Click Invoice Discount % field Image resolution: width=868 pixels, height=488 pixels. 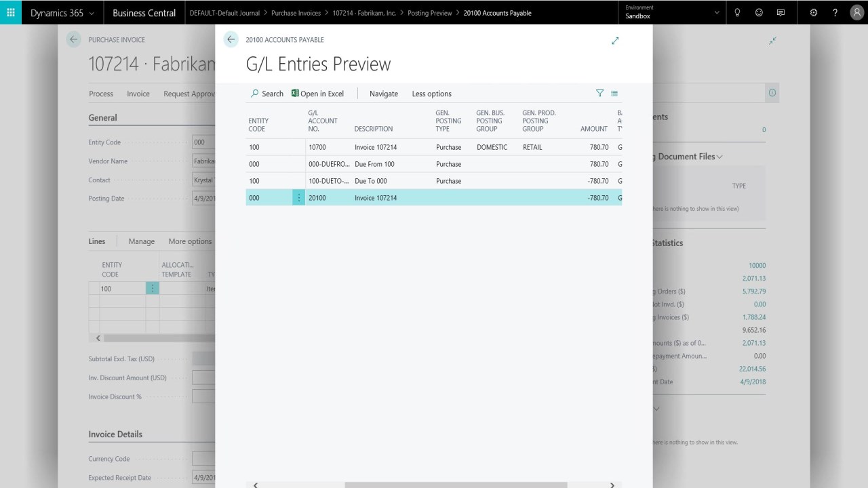coord(203,396)
